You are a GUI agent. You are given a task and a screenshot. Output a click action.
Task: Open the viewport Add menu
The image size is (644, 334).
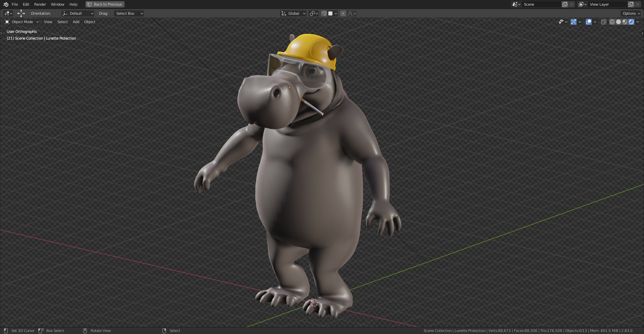click(76, 22)
